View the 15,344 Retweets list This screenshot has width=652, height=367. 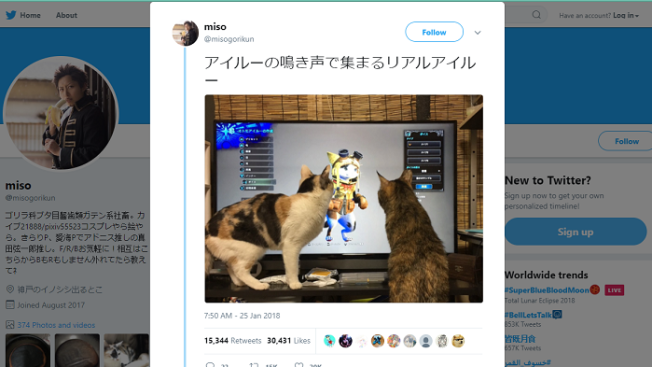tap(232, 341)
